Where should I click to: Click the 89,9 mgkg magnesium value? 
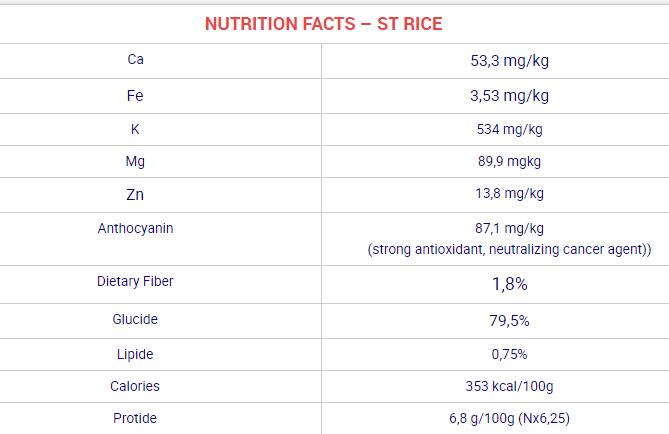point(509,161)
